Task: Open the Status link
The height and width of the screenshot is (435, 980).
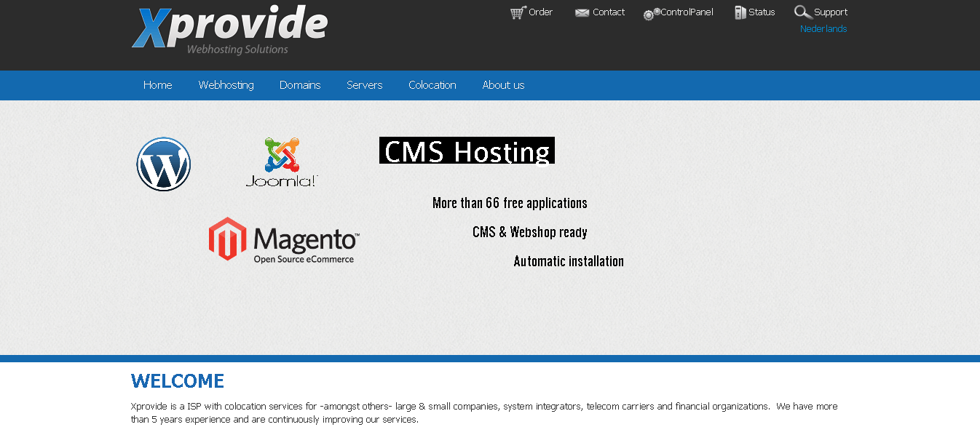Action: pos(762,12)
